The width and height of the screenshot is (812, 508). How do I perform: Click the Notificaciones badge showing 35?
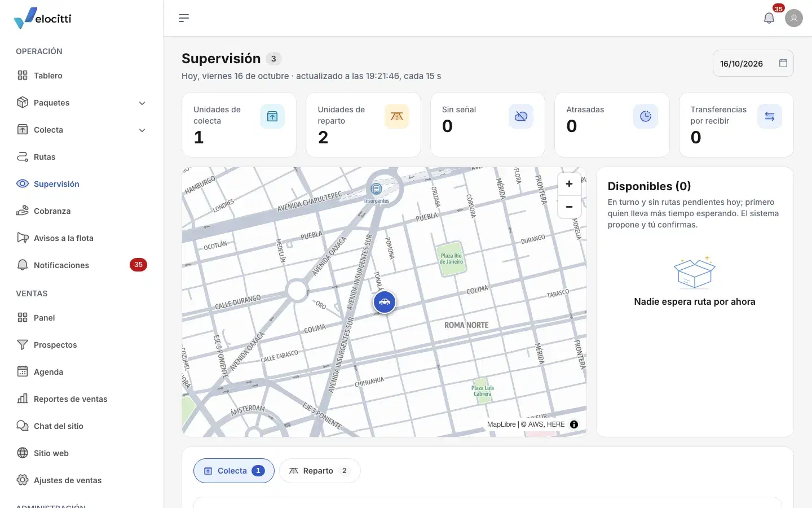(138, 265)
